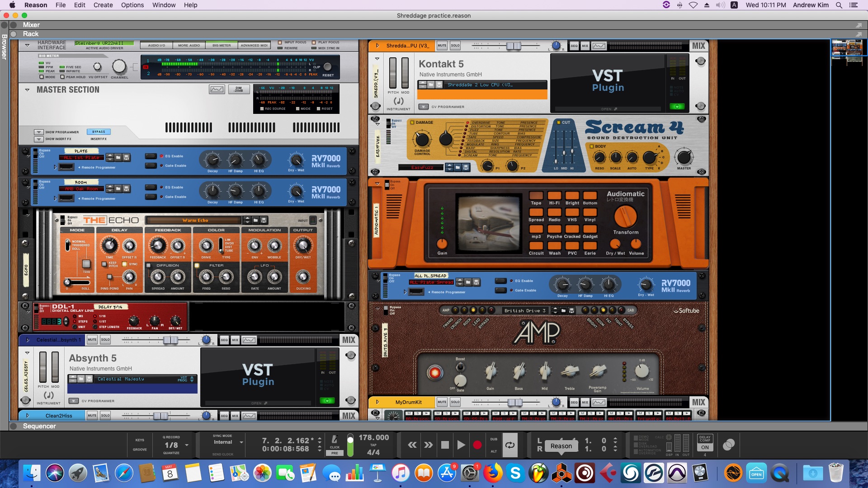Select Audiomatic Eerie preset button

[590, 245]
